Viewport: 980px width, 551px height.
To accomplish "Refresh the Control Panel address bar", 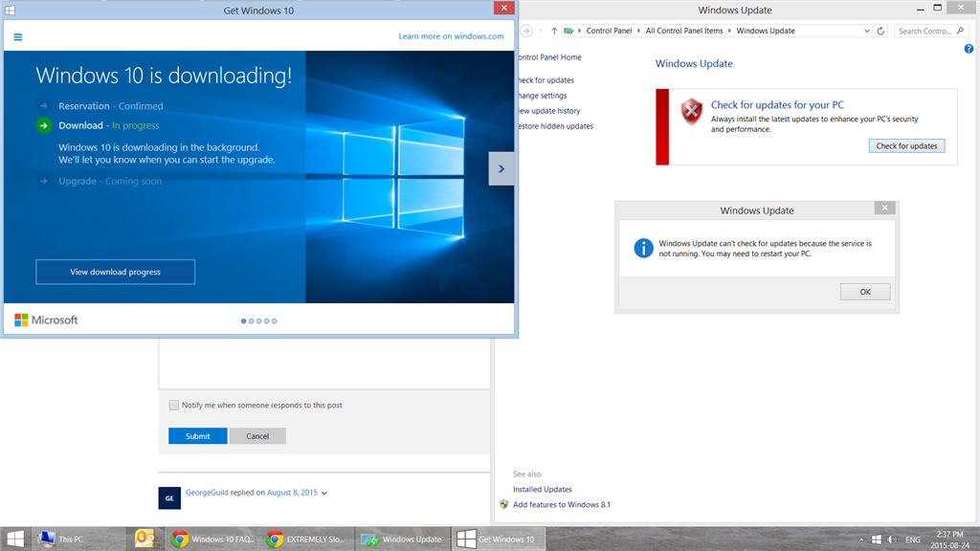I will tap(880, 31).
